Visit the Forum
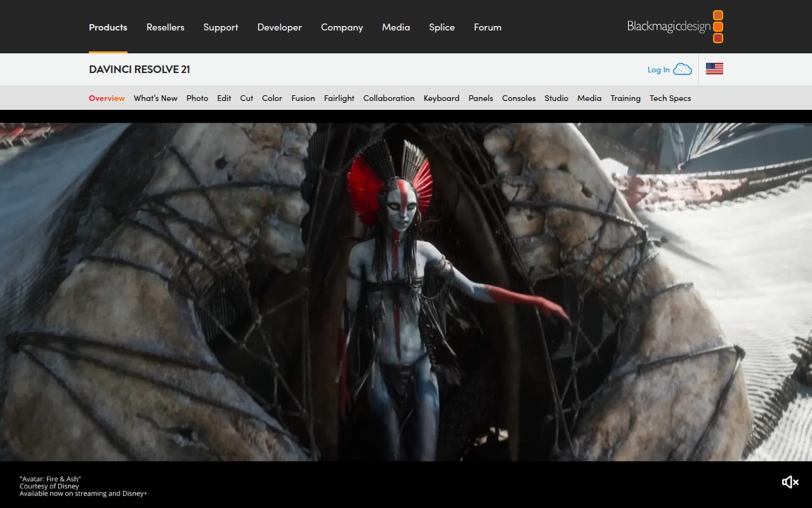The height and width of the screenshot is (508, 812). click(x=488, y=27)
